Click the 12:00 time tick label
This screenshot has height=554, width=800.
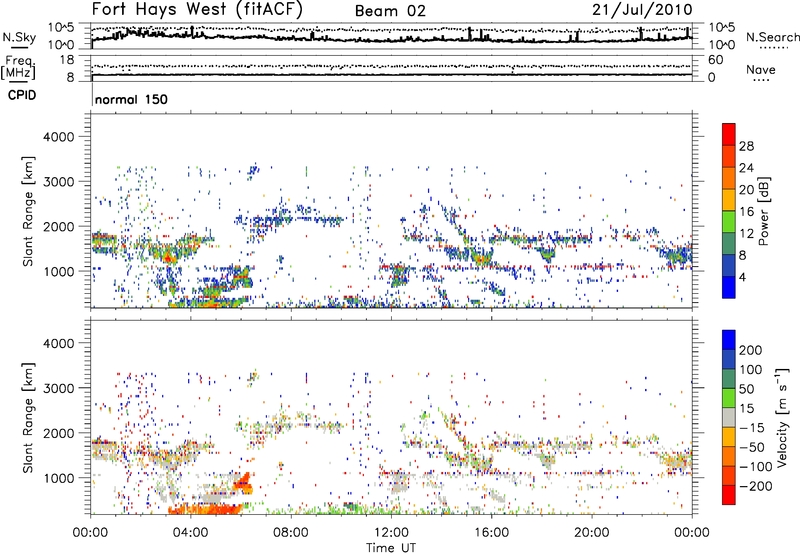click(x=391, y=533)
